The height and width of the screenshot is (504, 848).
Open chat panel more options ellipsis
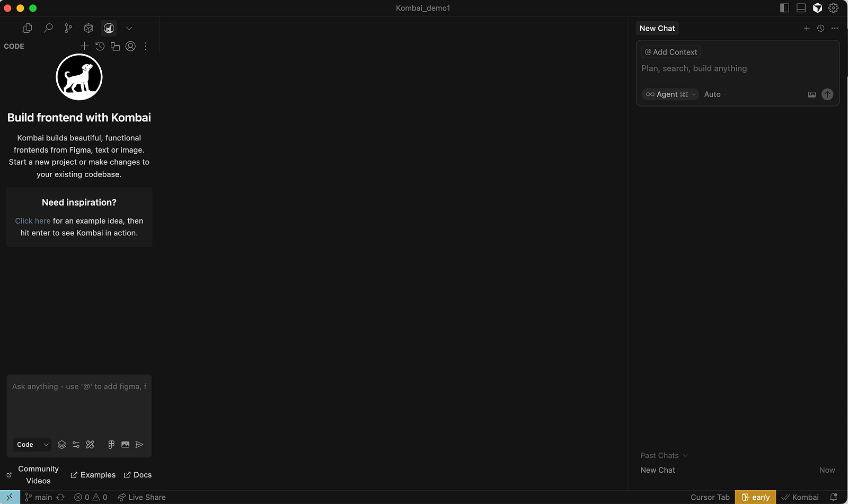[835, 29]
